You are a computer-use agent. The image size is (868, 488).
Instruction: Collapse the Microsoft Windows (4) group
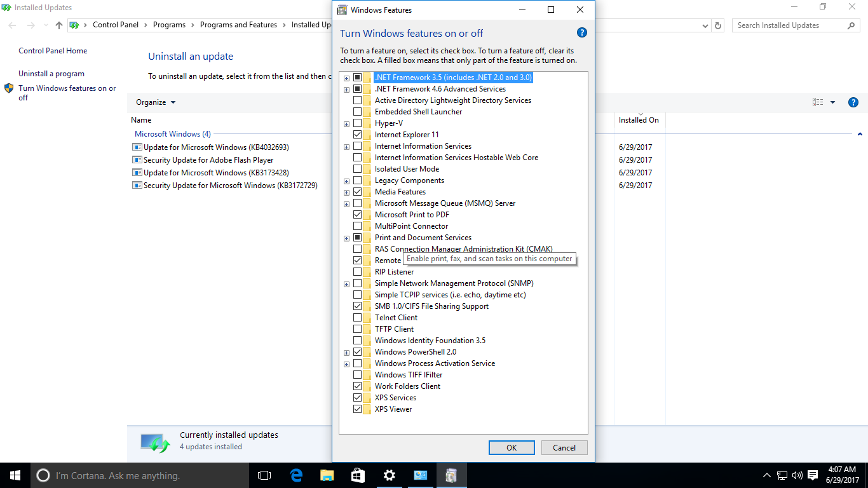(860, 134)
